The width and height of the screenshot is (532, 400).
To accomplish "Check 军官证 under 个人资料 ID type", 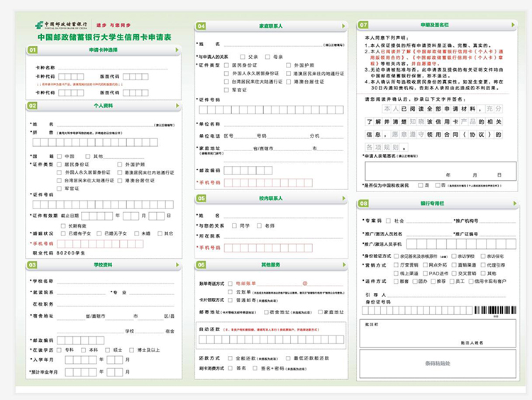I will point(60,189).
